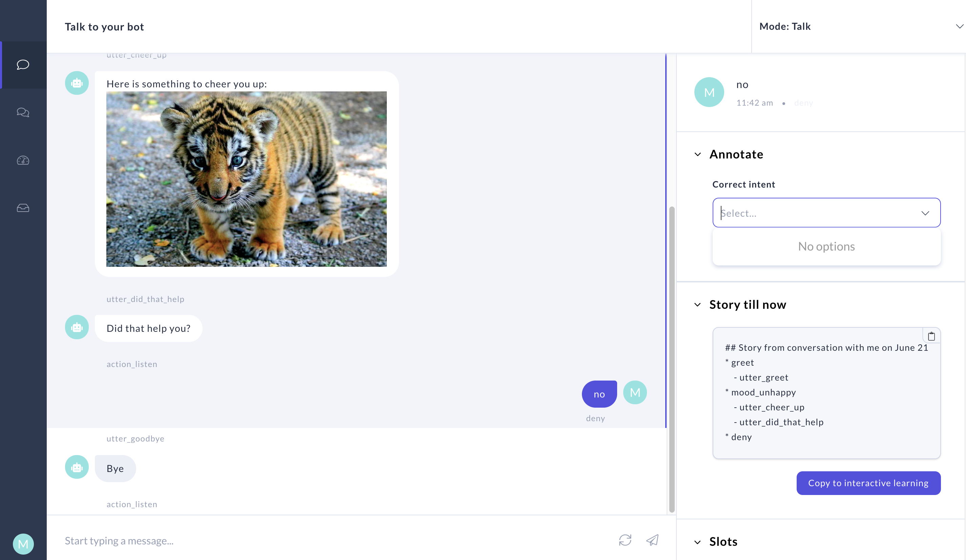This screenshot has height=560, width=966.
Task: Click Copy to interactive learning
Action: pos(868,483)
